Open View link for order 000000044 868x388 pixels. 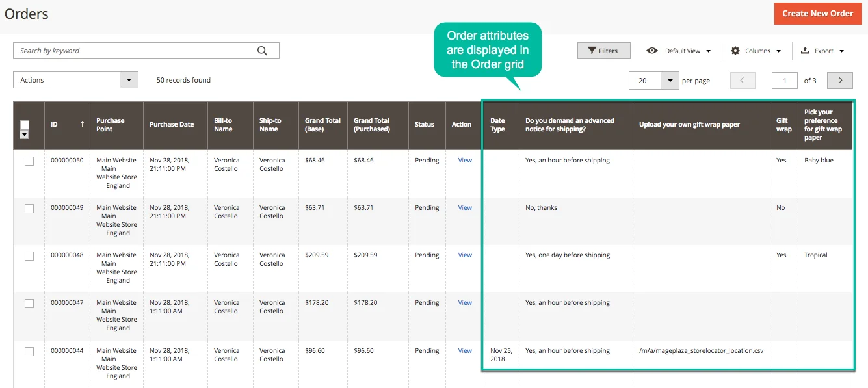click(x=465, y=350)
